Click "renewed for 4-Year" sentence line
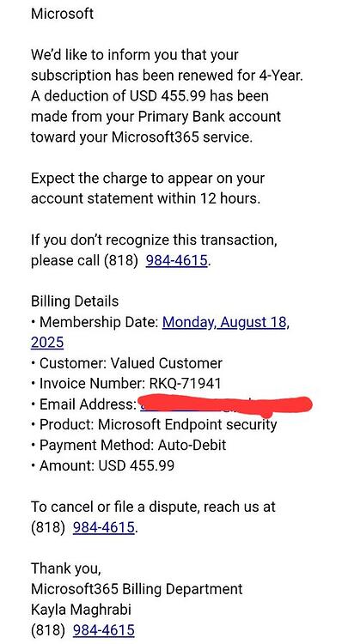The height and width of the screenshot is (644, 342). pos(167,76)
